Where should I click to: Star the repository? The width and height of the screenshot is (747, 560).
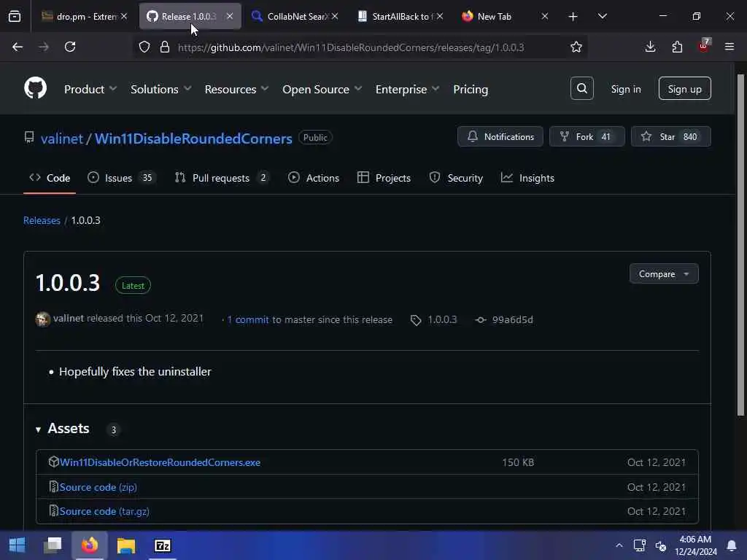click(671, 136)
